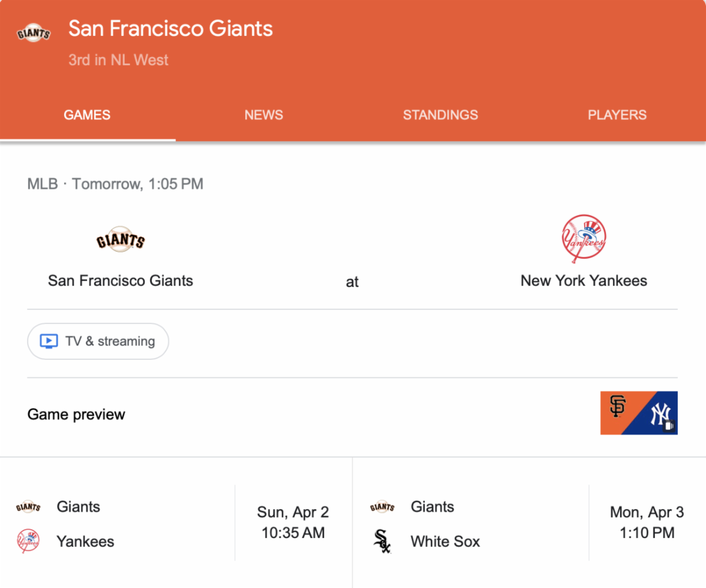Screen dimensions: 706x588
Task: Click San Francisco Giants name in the matchup
Action: [x=121, y=280]
